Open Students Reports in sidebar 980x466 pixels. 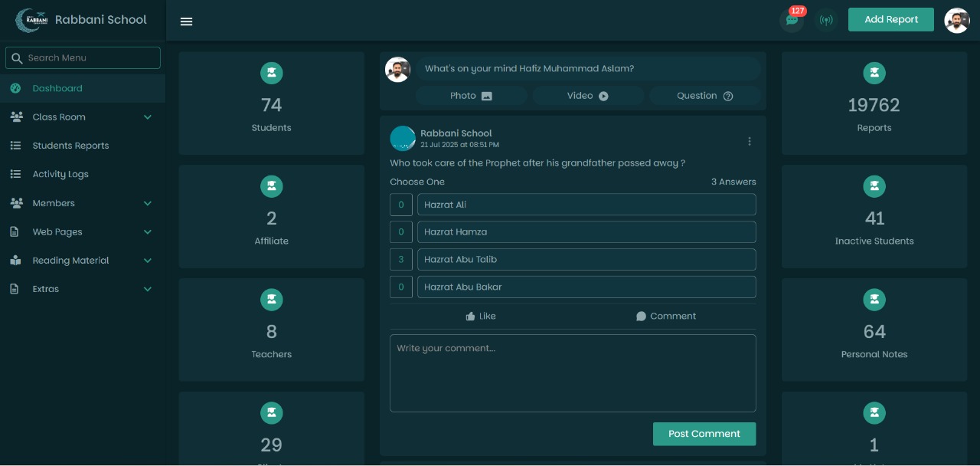point(83,146)
